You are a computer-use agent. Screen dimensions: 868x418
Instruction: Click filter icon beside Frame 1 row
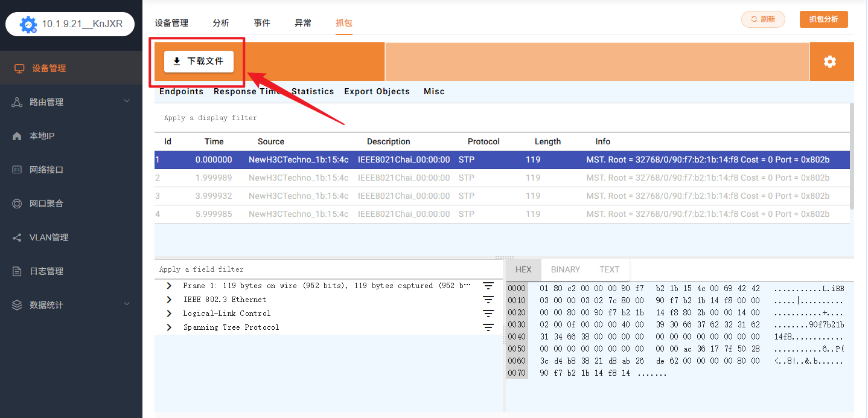point(488,286)
